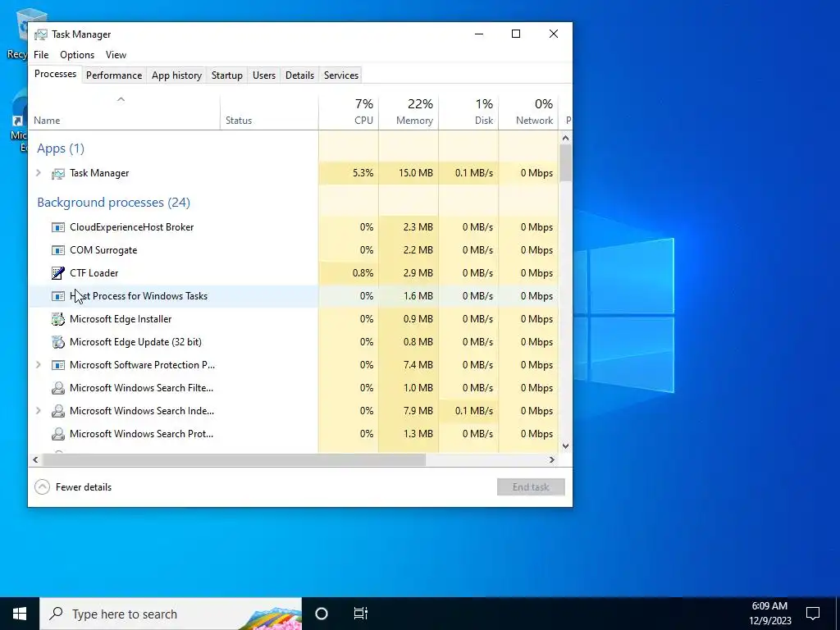Open the notification action center icon
The height and width of the screenshot is (630, 840).
pos(813,614)
